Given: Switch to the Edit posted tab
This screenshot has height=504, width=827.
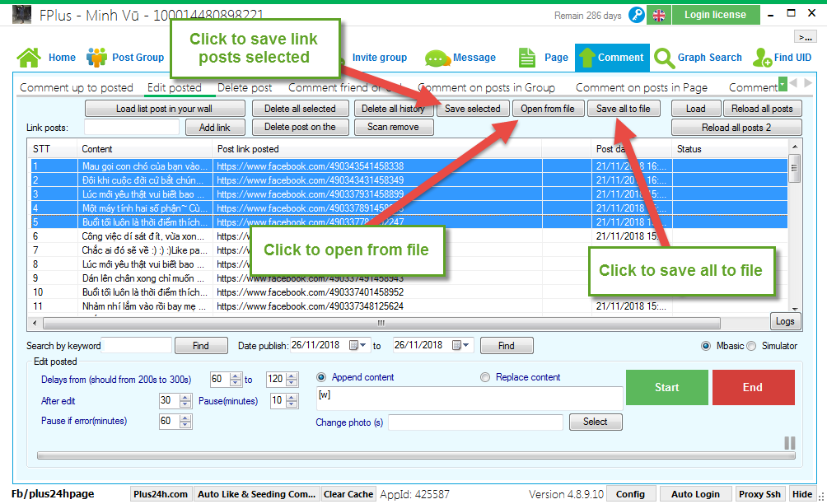Looking at the screenshot, I should (175, 87).
